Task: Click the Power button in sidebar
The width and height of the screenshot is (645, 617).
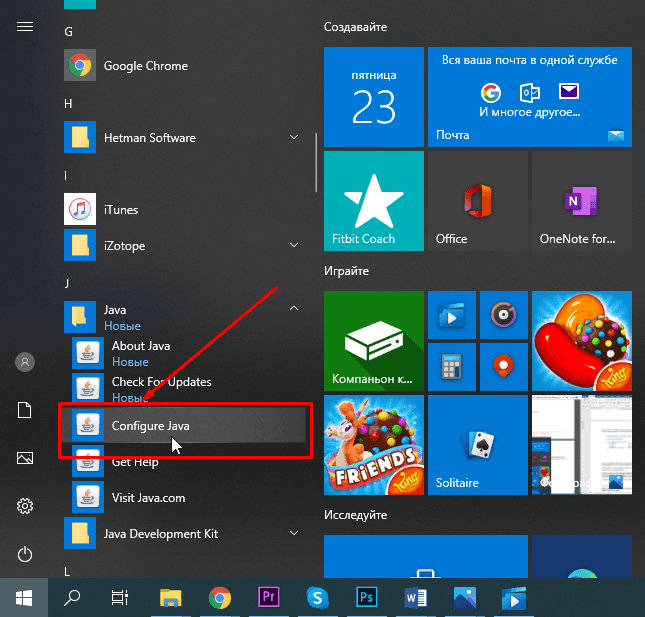Action: [25, 554]
